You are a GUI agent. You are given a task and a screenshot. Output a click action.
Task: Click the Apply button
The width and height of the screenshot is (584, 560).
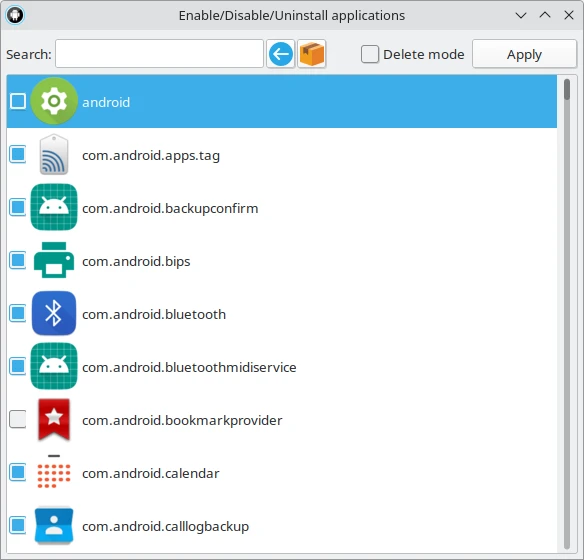click(524, 54)
